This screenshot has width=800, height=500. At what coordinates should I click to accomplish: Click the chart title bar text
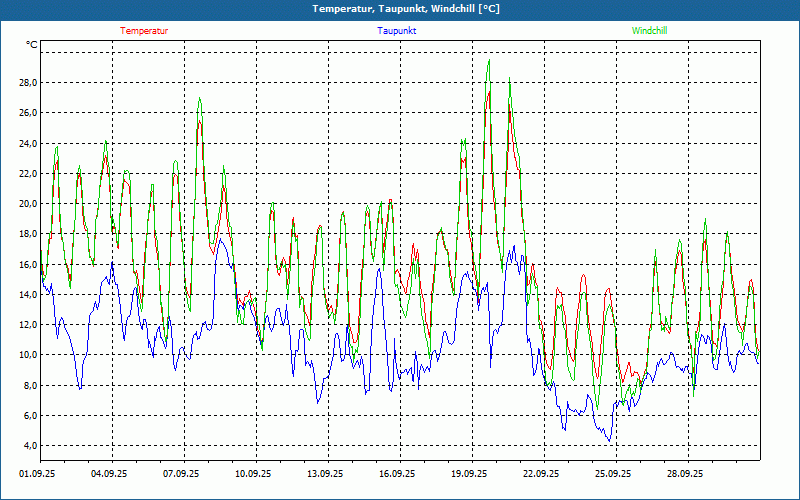pyautogui.click(x=406, y=9)
